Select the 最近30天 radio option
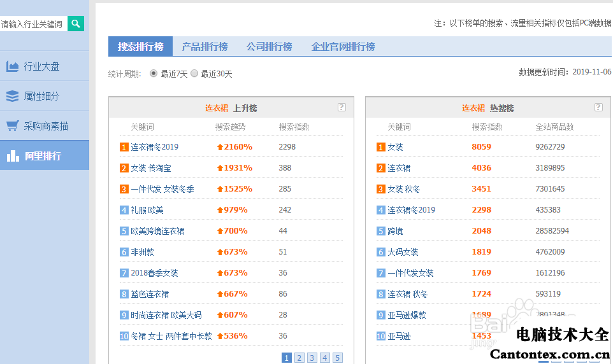The image size is (613, 364). tap(194, 74)
